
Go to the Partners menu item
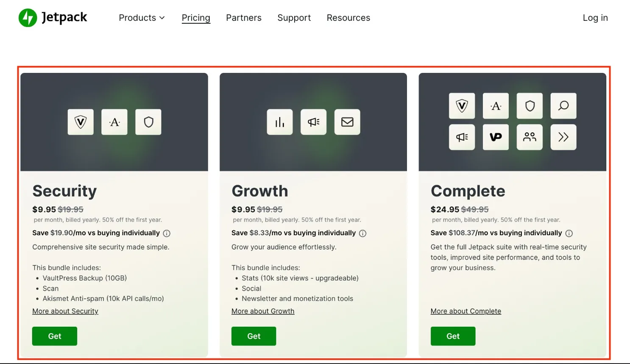pyautogui.click(x=244, y=18)
